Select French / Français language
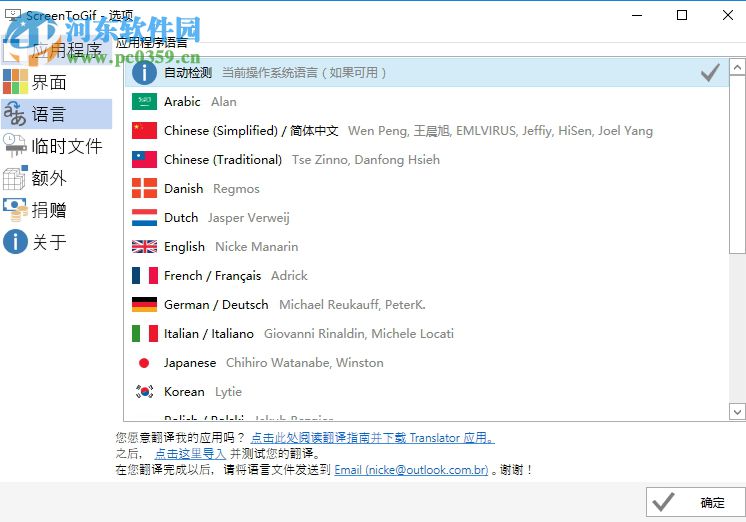 426,276
